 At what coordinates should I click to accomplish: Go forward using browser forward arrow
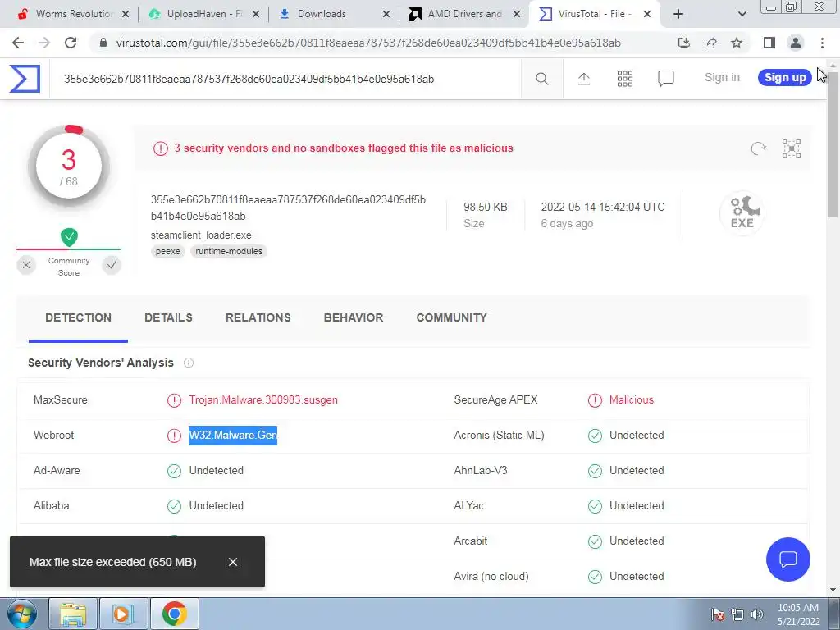[x=44, y=43]
